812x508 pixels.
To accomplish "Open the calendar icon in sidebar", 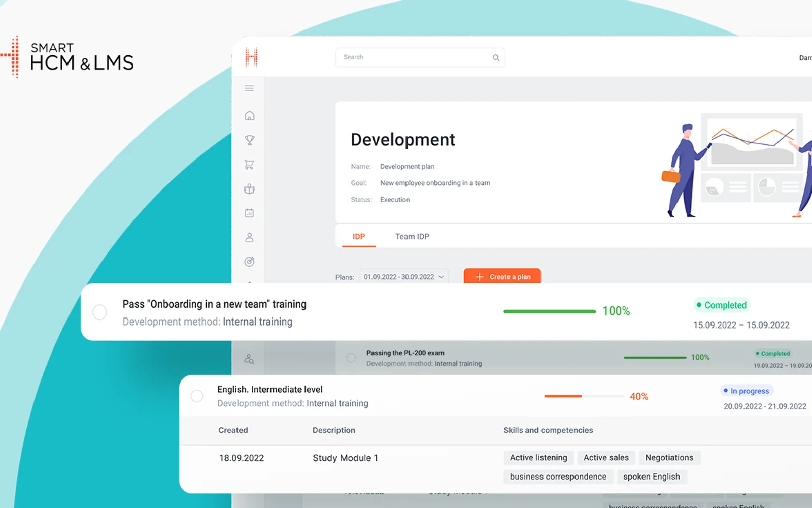I will pos(249,213).
